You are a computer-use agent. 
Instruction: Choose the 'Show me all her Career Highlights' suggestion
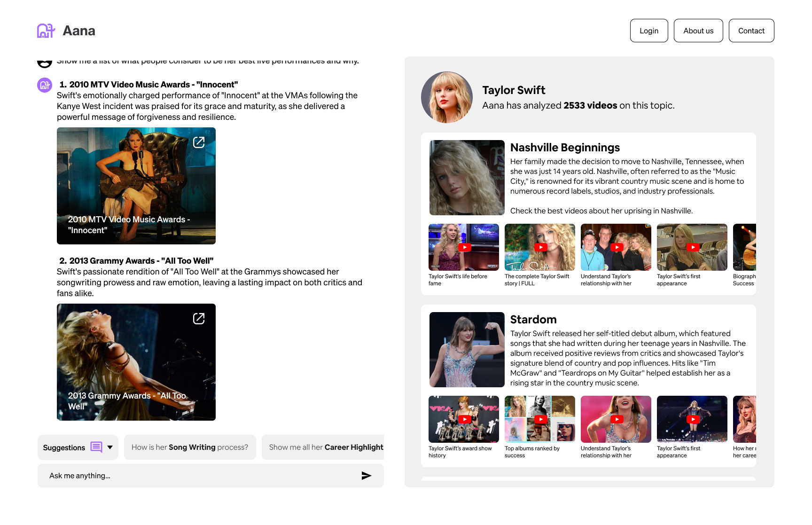tap(323, 447)
